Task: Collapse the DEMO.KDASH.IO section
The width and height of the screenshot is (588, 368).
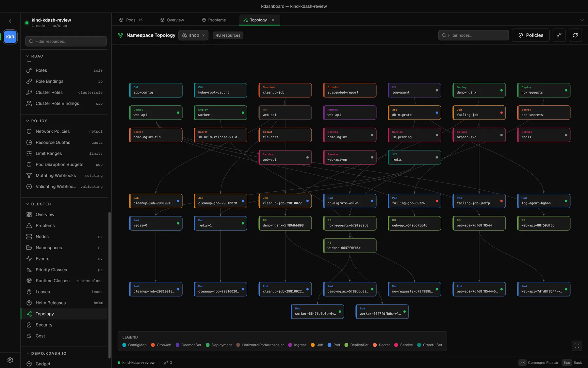Action: tap(46, 354)
